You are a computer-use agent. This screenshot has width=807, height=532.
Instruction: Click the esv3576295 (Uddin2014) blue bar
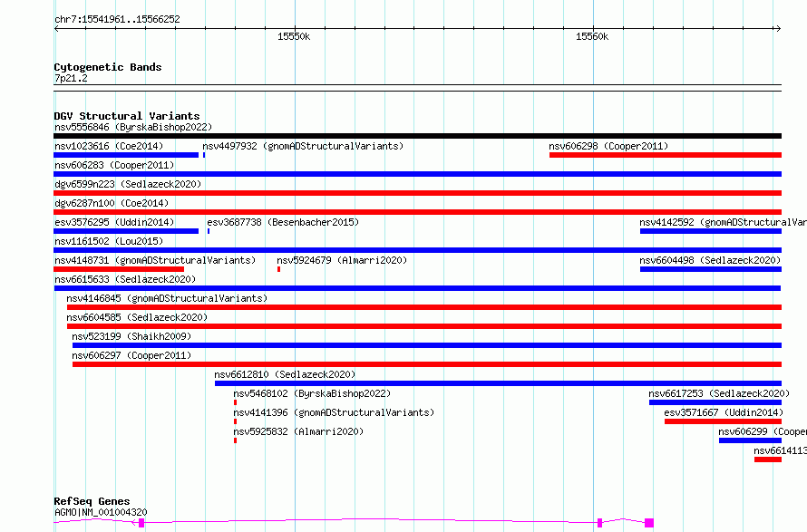pyautogui.click(x=126, y=231)
